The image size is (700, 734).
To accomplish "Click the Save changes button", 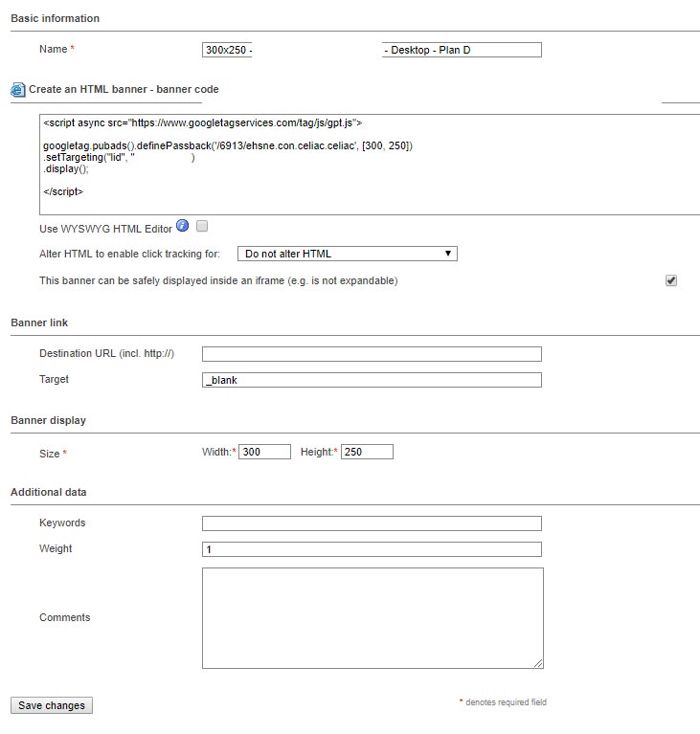I will pos(52,705).
